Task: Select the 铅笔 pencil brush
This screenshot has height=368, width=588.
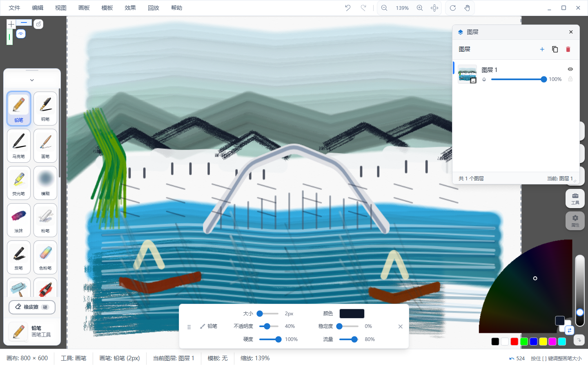Action: [x=19, y=109]
